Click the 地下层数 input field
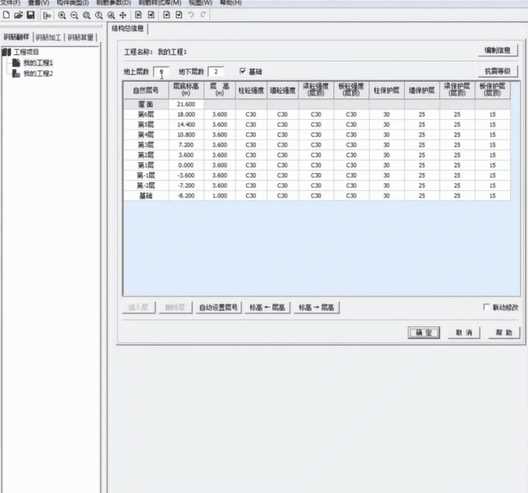Viewport: 528px width, 493px height. 216,71
